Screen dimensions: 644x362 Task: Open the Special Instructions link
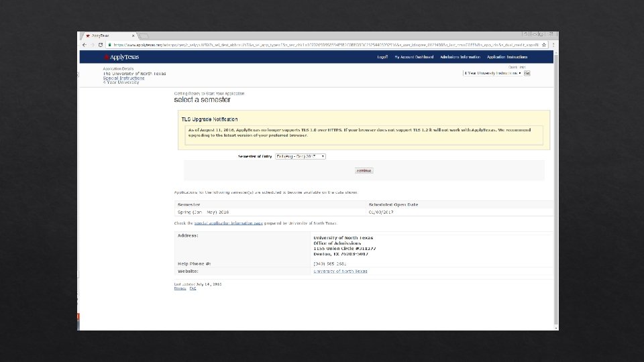click(123, 78)
